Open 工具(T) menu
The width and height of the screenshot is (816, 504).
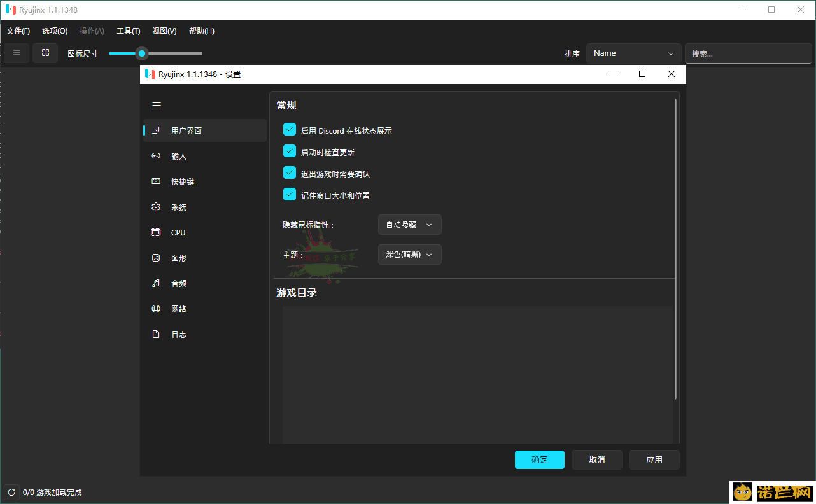click(129, 31)
